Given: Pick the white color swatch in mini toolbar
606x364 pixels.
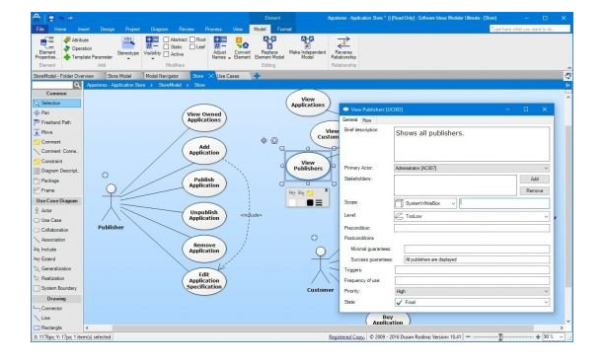Looking at the screenshot, I should pos(292,202).
